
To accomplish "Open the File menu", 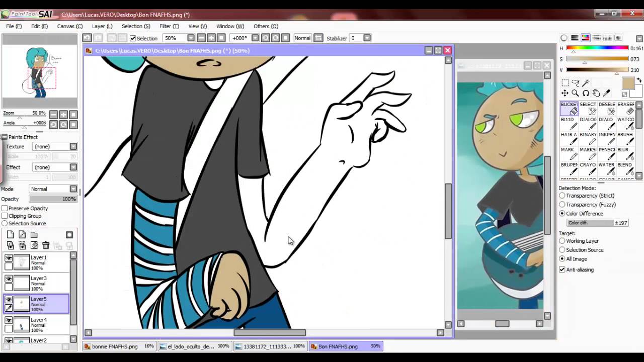I will tap(14, 26).
